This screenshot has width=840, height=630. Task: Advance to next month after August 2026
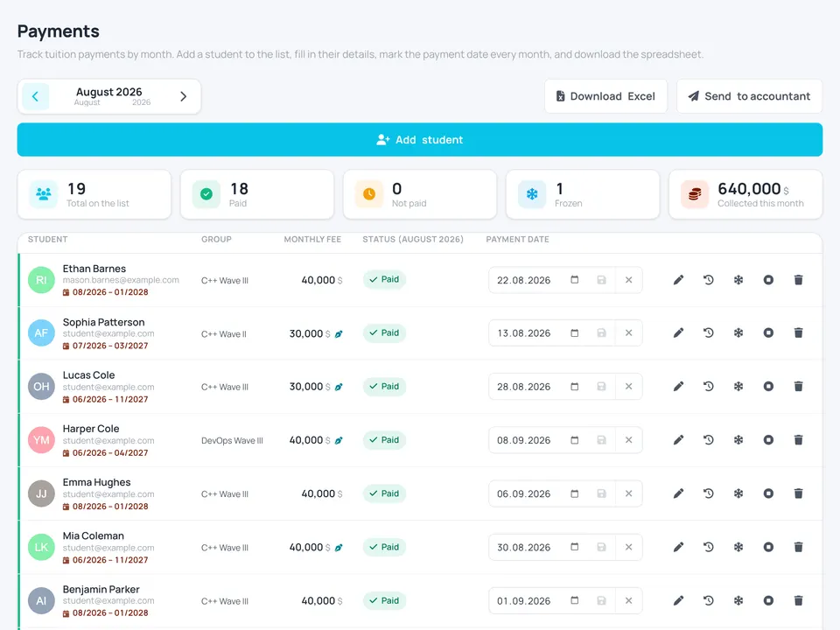(183, 96)
